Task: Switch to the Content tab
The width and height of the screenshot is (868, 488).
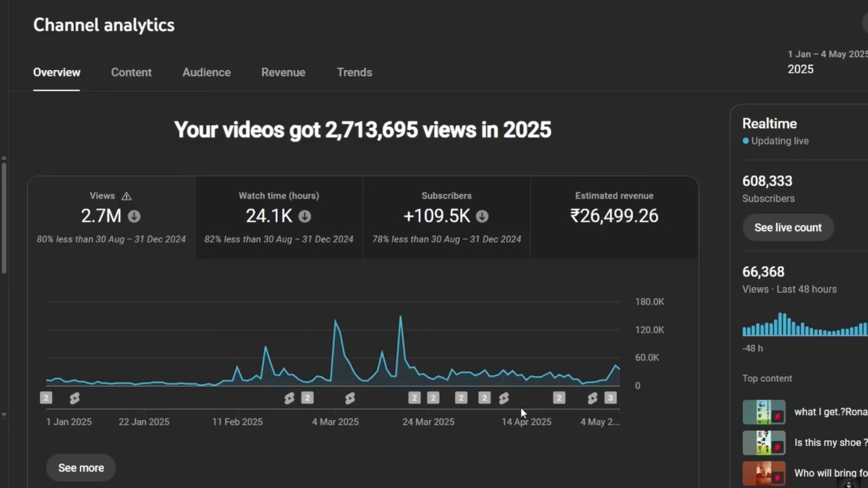Action: pyautogui.click(x=131, y=72)
